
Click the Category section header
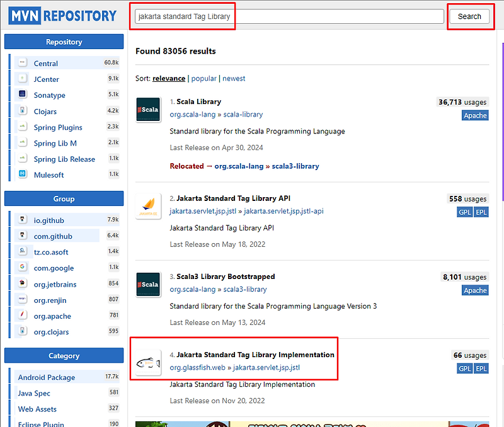point(64,355)
